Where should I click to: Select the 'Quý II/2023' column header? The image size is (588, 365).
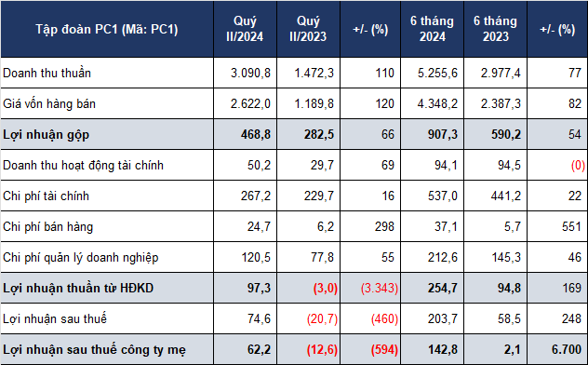308,29
